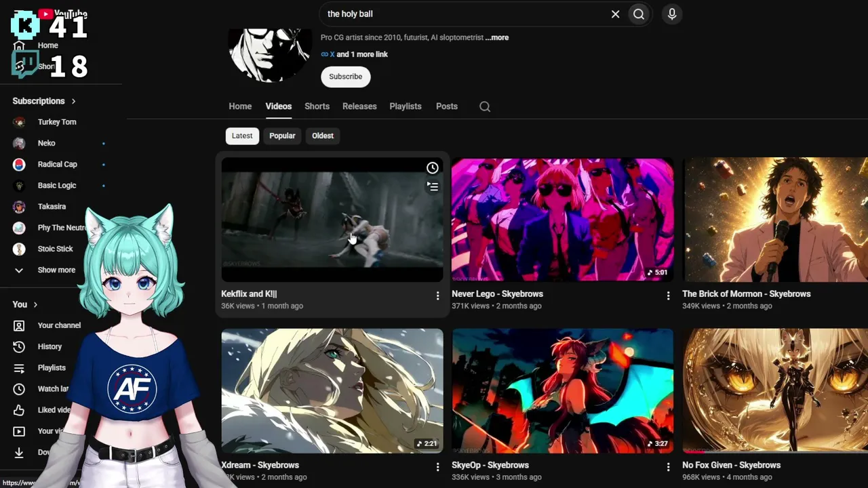Switch to the Posts tab
The height and width of the screenshot is (488, 868).
tap(447, 106)
